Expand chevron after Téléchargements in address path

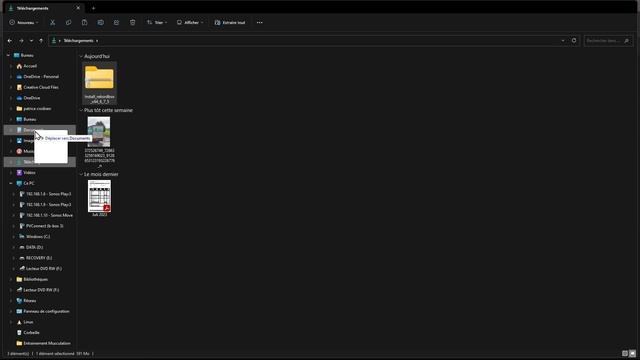[97, 41]
